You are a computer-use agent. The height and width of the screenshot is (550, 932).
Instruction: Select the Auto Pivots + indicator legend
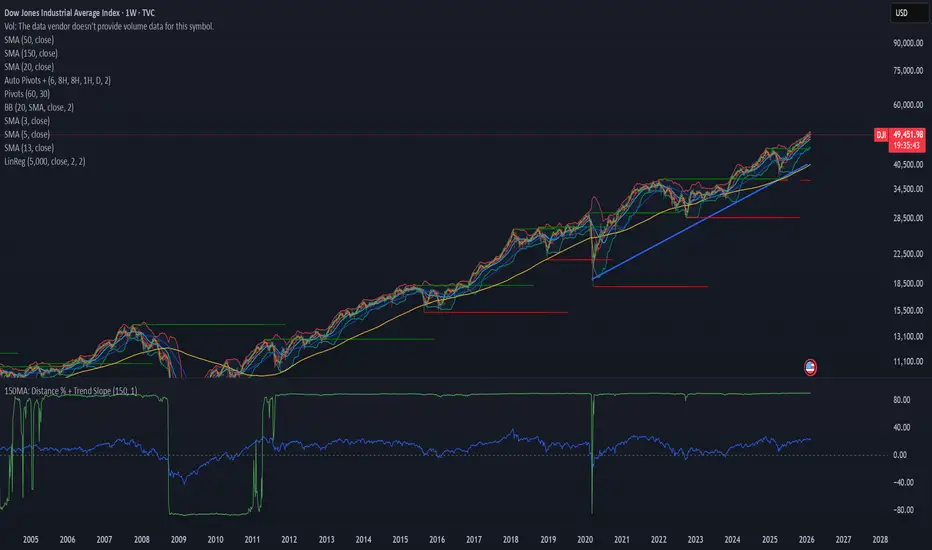pyautogui.click(x=57, y=80)
